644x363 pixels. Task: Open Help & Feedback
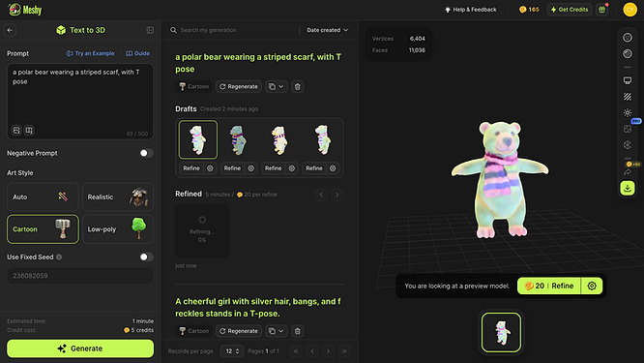point(471,10)
